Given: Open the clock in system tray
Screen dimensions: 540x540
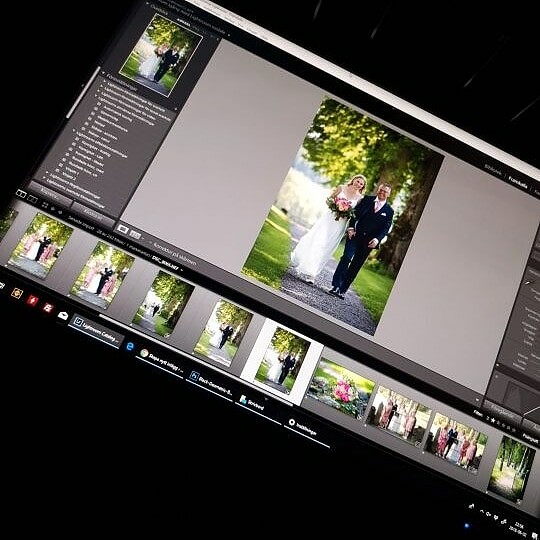Looking at the screenshot, I should [x=519, y=529].
